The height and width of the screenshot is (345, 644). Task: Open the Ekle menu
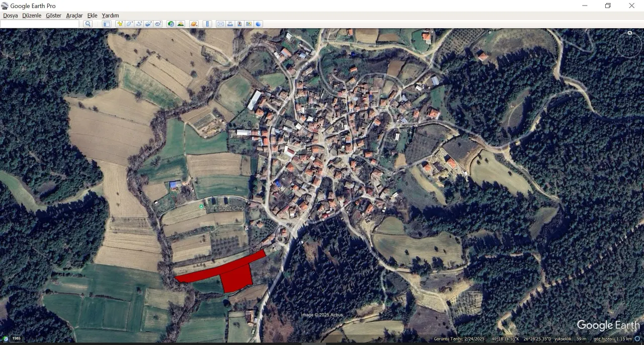point(93,16)
